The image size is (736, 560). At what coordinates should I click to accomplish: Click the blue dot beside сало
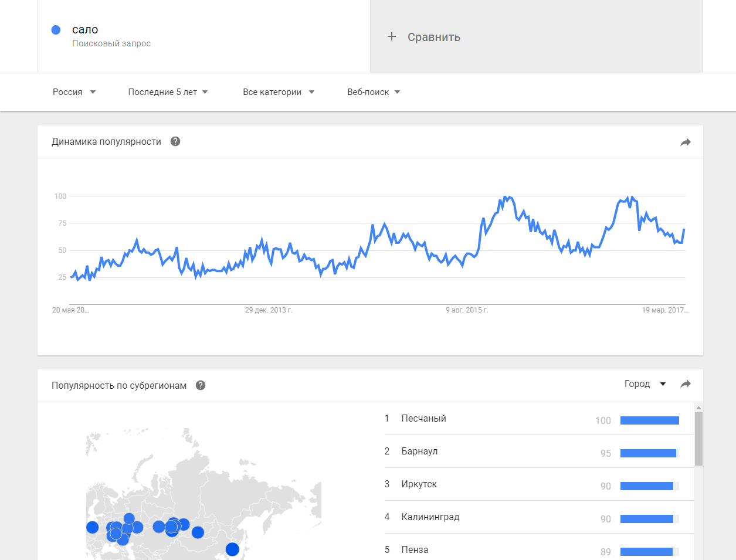(56, 30)
